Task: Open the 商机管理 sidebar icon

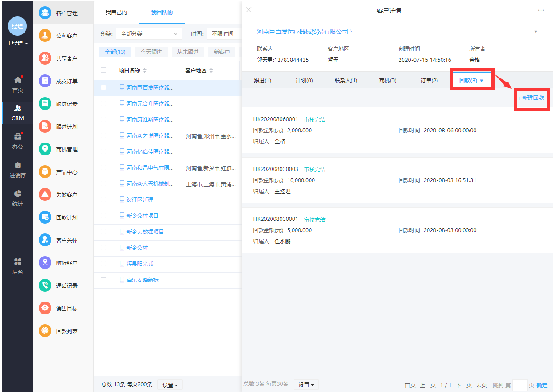Action: pos(45,149)
